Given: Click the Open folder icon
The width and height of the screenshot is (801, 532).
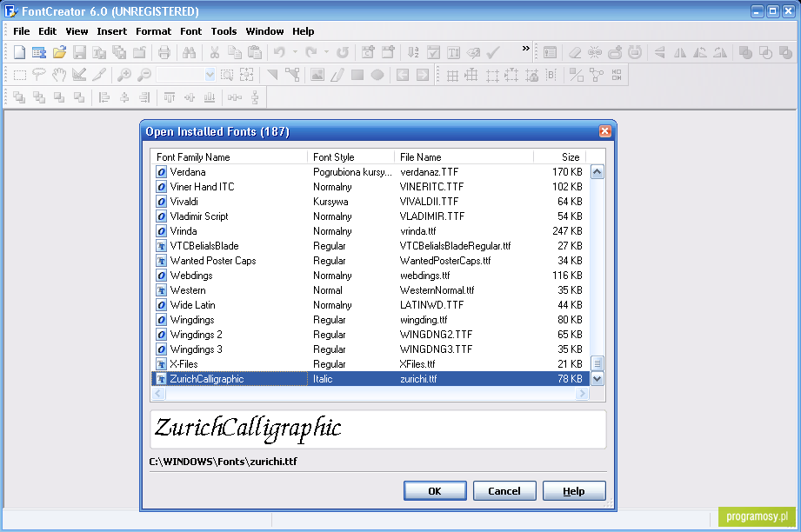Looking at the screenshot, I should pyautogui.click(x=59, y=52).
